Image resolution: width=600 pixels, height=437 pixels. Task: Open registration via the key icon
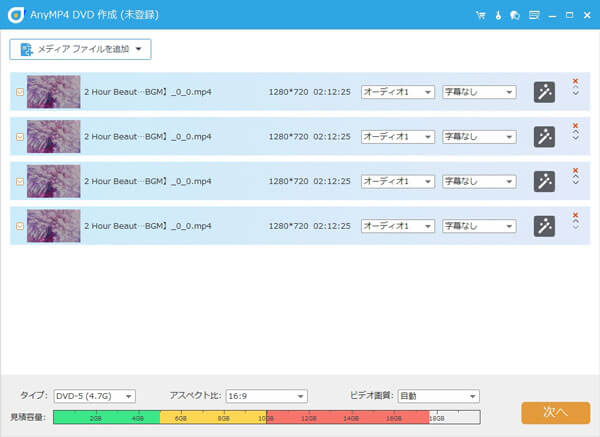497,15
